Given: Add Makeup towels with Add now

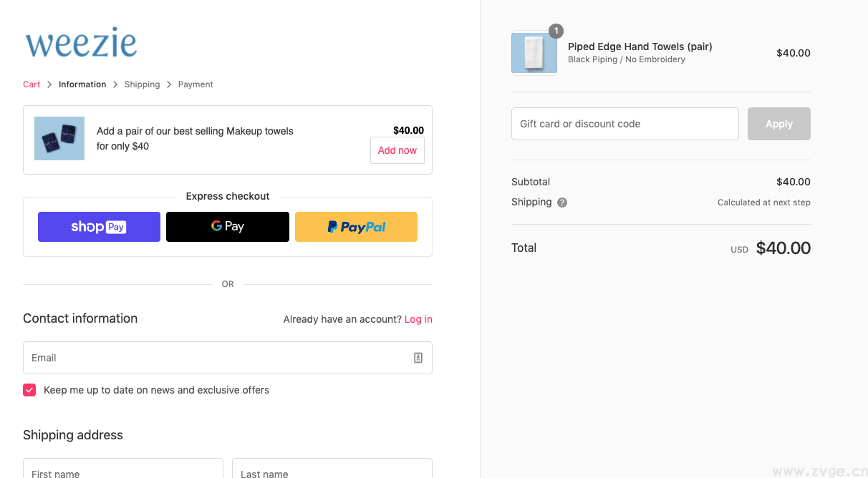Looking at the screenshot, I should click(397, 150).
